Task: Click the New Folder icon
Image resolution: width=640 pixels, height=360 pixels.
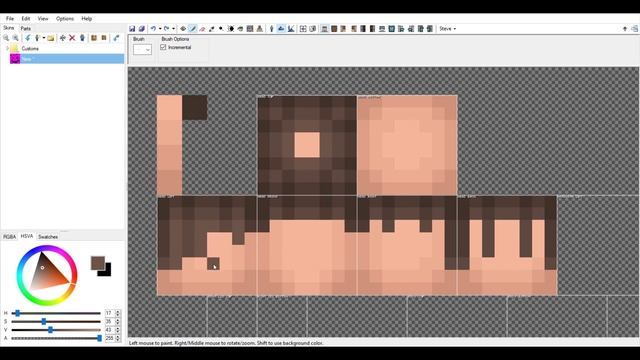Action: pyautogui.click(x=51, y=38)
